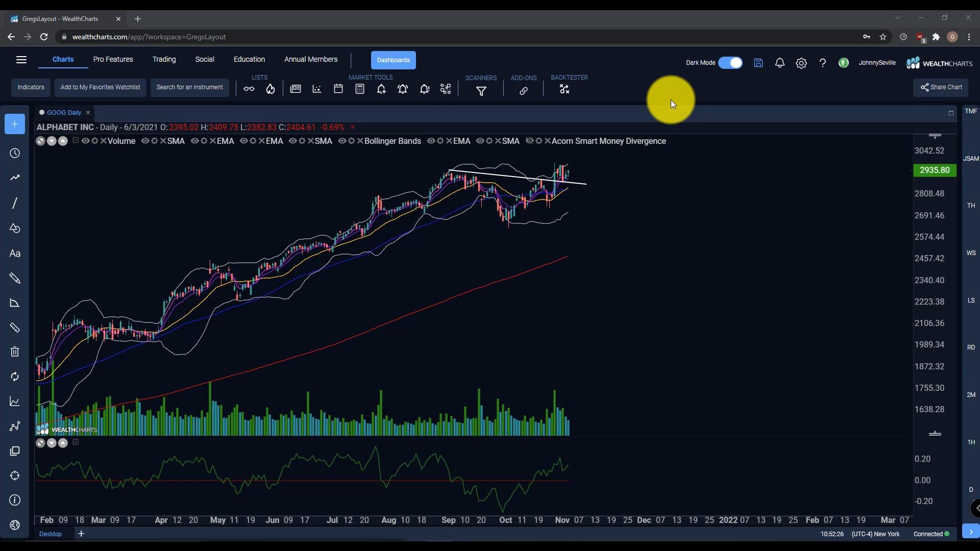Image resolution: width=980 pixels, height=551 pixels.
Task: Show the hidden Acorn Smart Money Divergence
Action: [529, 141]
